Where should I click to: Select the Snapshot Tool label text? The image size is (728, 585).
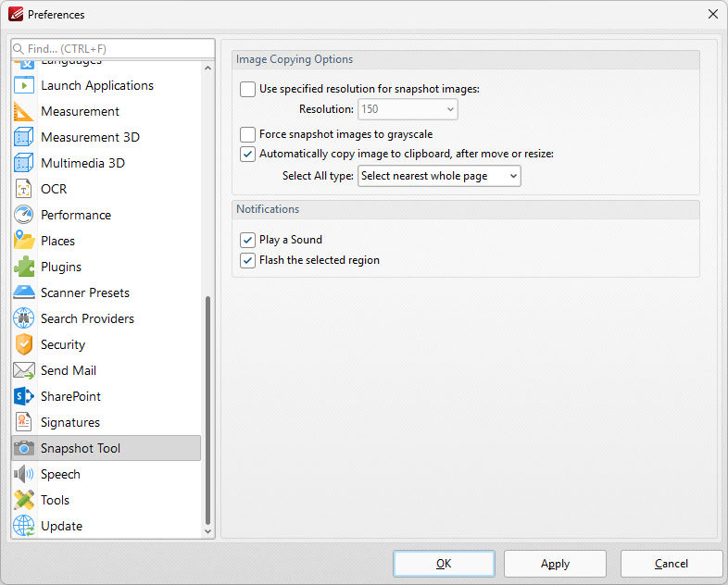(x=81, y=448)
